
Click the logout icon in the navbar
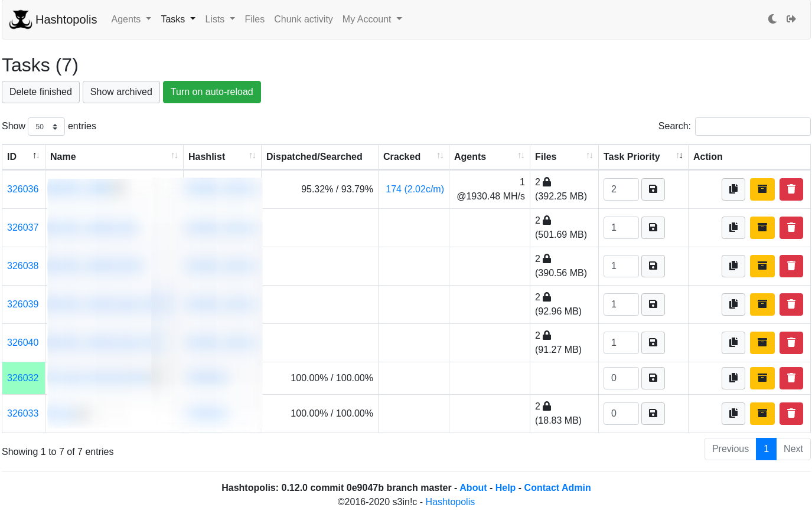click(791, 19)
